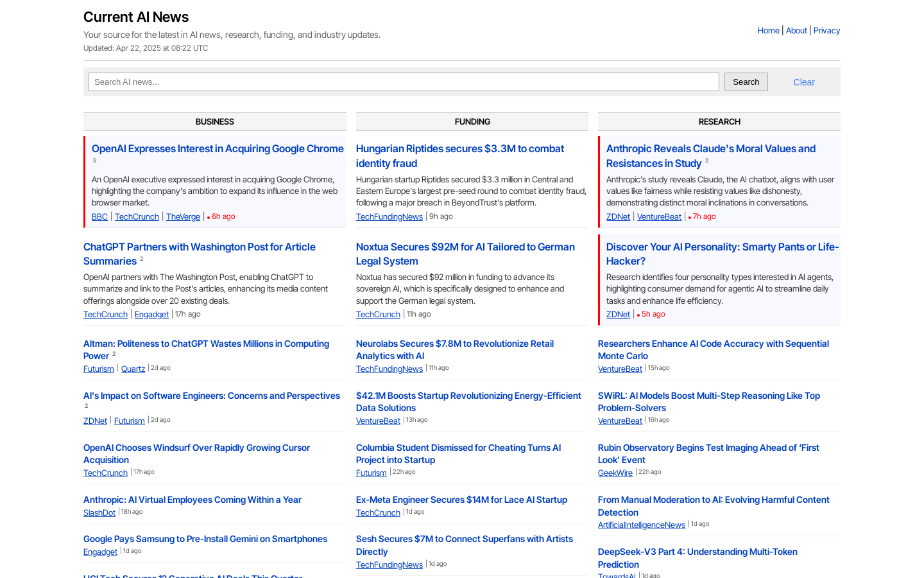Open Quartz source link

pyautogui.click(x=133, y=369)
